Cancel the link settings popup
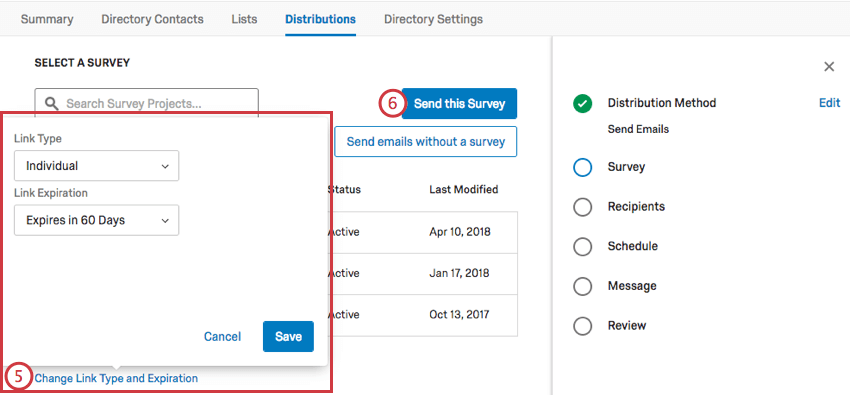This screenshot has width=850, height=395. tap(222, 337)
